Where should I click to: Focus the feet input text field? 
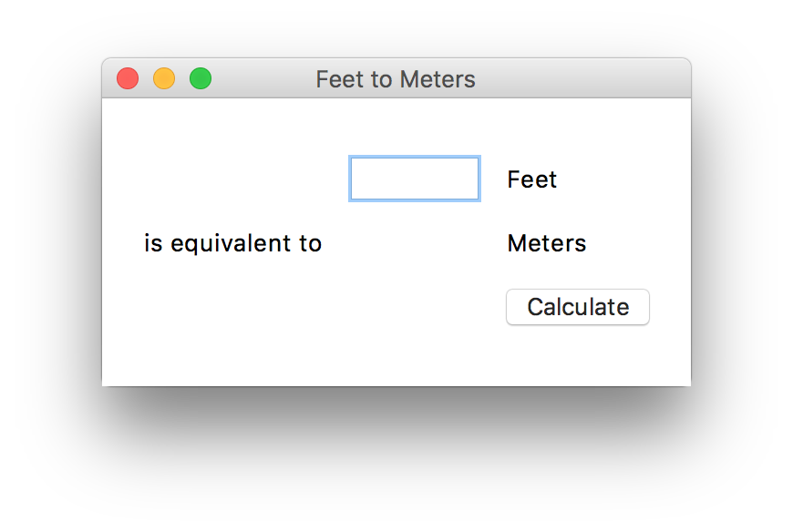point(415,179)
